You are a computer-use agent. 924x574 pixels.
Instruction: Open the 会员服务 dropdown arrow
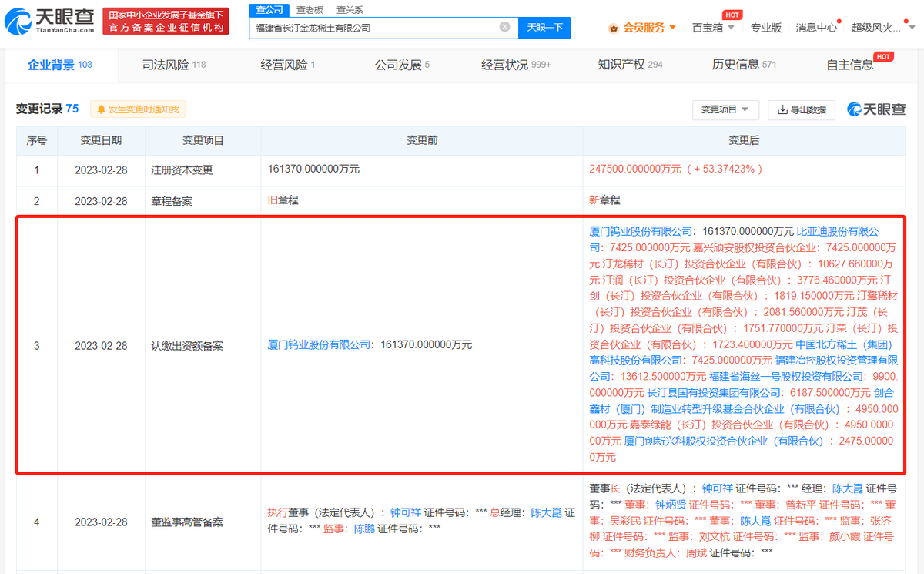tap(673, 28)
